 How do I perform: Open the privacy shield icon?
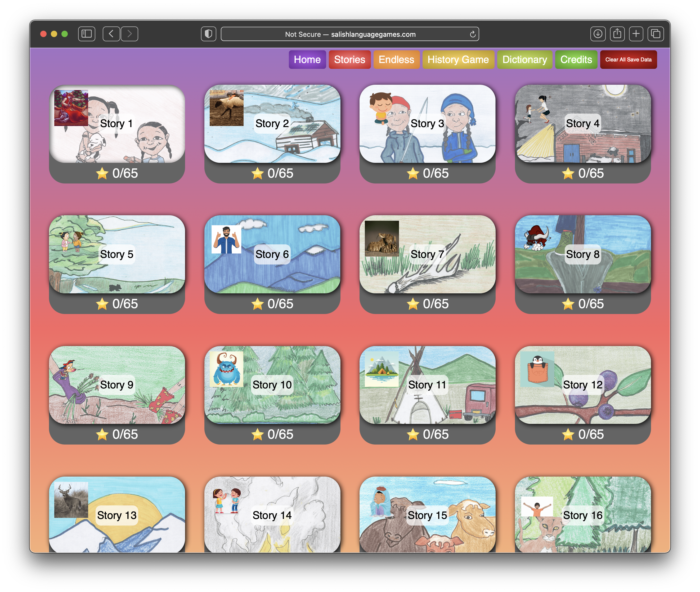tap(208, 34)
